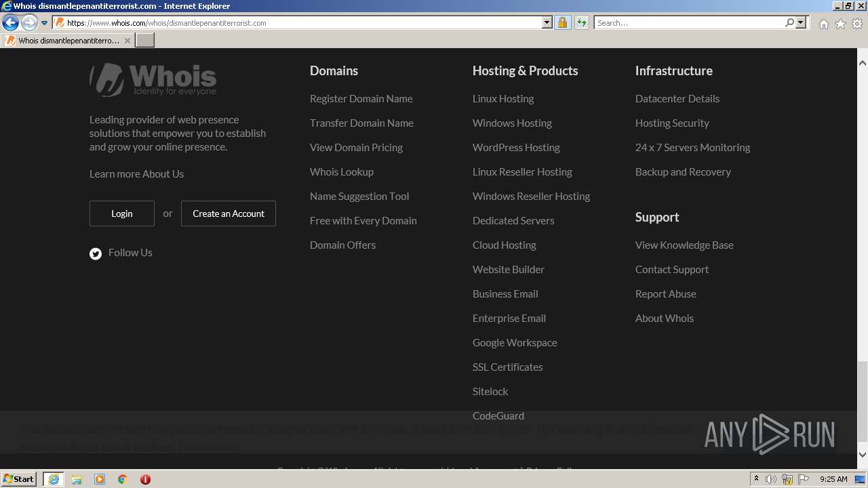
Task: Open Register Domain Name link
Action: (x=361, y=98)
